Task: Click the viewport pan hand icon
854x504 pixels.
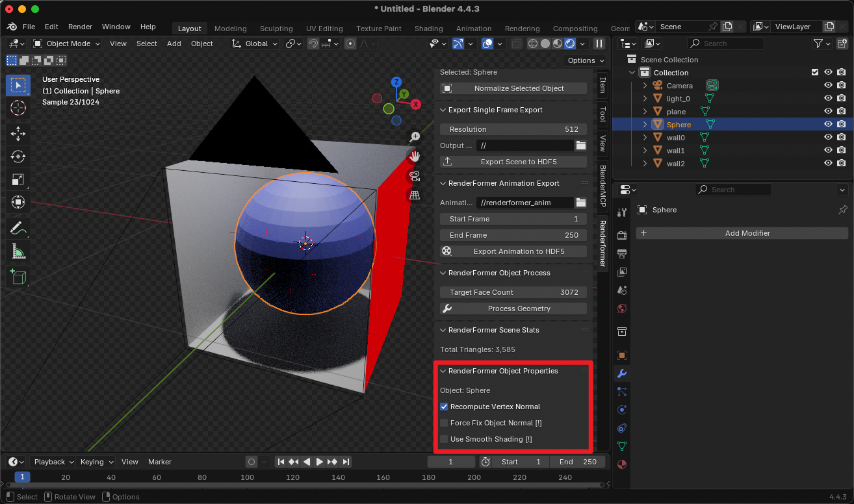Action: (x=415, y=156)
